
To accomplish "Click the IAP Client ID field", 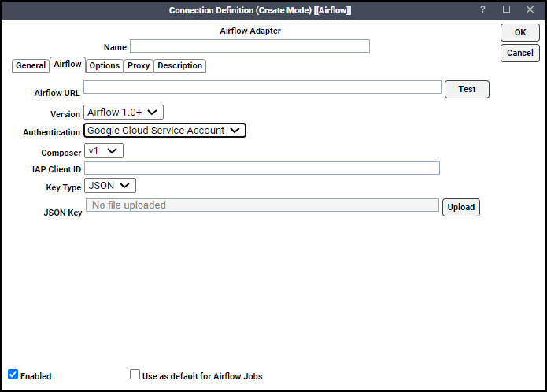I will coord(262,168).
